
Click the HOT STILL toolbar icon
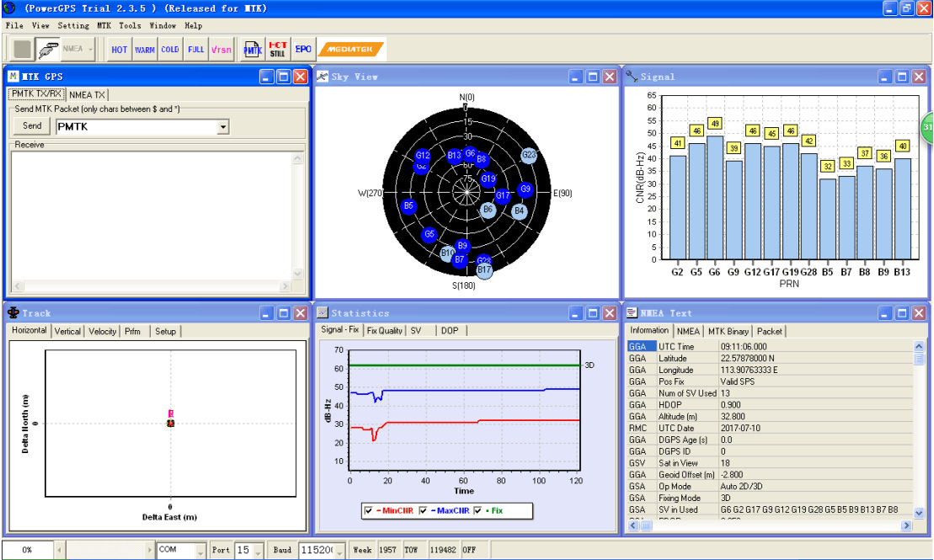pos(278,50)
